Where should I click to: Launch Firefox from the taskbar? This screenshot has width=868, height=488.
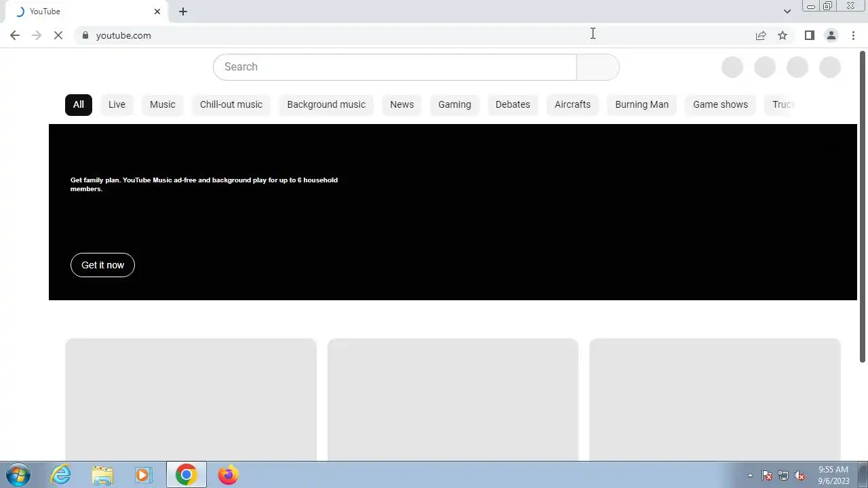[228, 475]
